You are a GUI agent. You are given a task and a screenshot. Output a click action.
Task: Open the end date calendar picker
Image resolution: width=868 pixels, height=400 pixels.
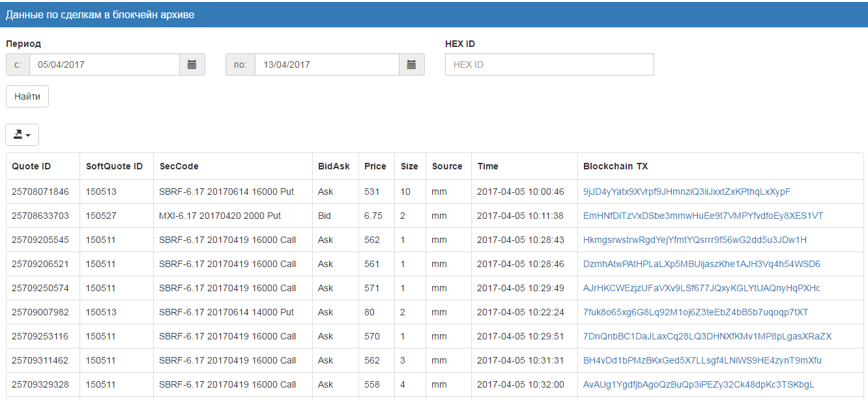point(411,64)
